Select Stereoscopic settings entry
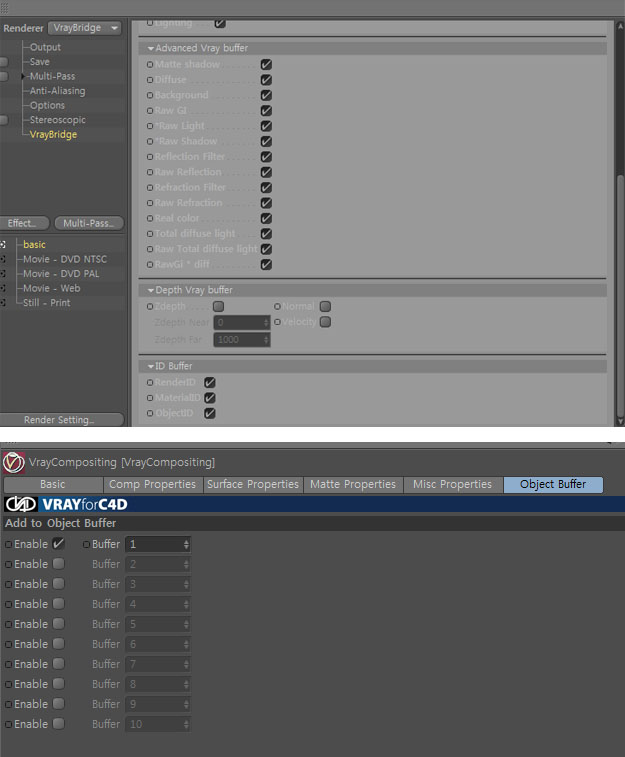The image size is (625, 757). point(58,120)
